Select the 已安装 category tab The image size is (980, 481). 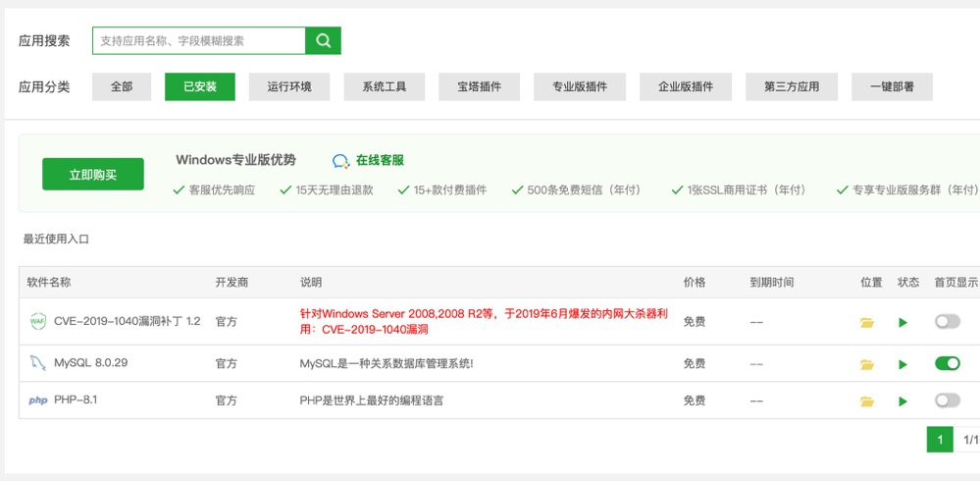pos(200,87)
